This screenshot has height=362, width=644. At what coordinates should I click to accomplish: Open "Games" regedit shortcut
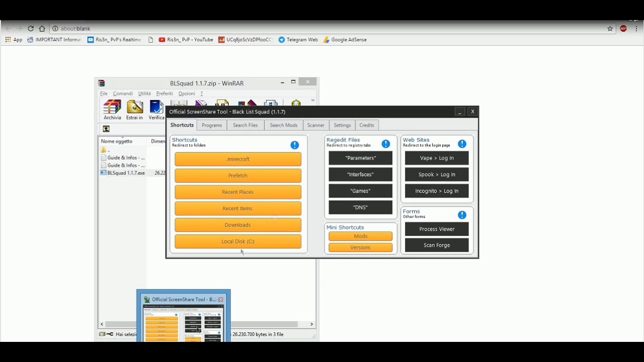pos(360,191)
